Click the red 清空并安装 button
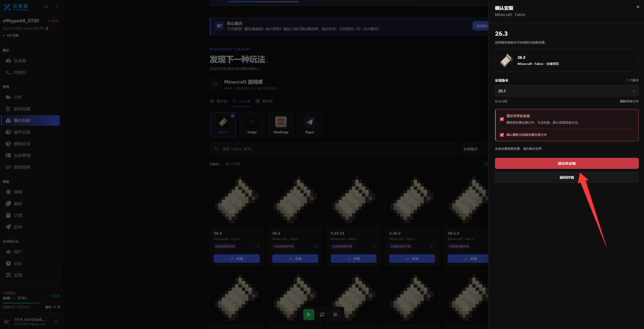This screenshot has height=329, width=644. pyautogui.click(x=566, y=163)
